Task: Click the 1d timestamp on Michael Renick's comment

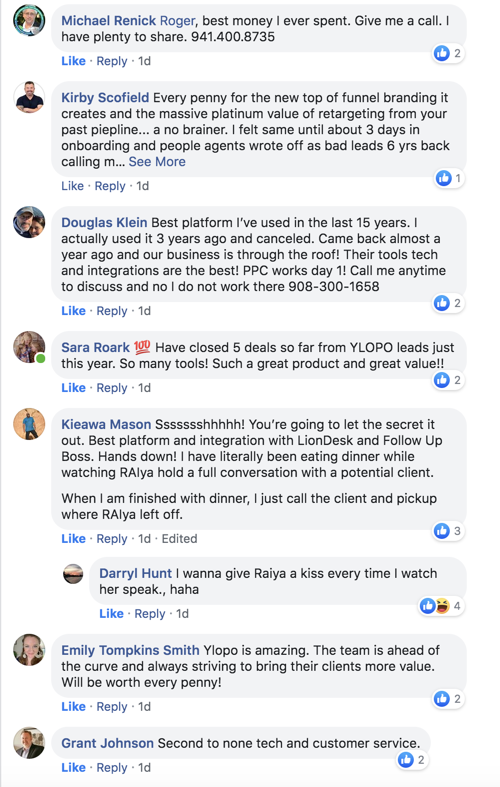Action: 145,61
